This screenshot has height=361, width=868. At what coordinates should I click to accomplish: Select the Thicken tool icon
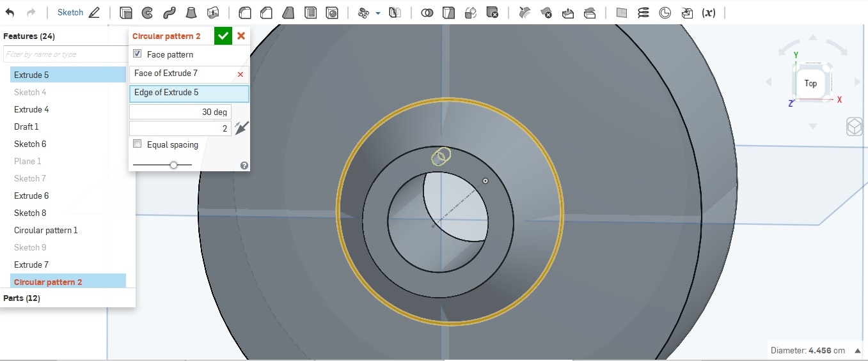[213, 13]
